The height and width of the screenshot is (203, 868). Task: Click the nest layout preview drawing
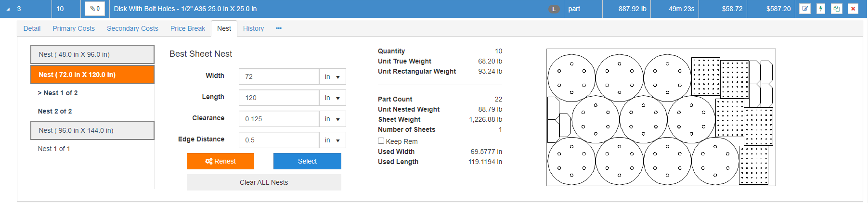coord(661,117)
